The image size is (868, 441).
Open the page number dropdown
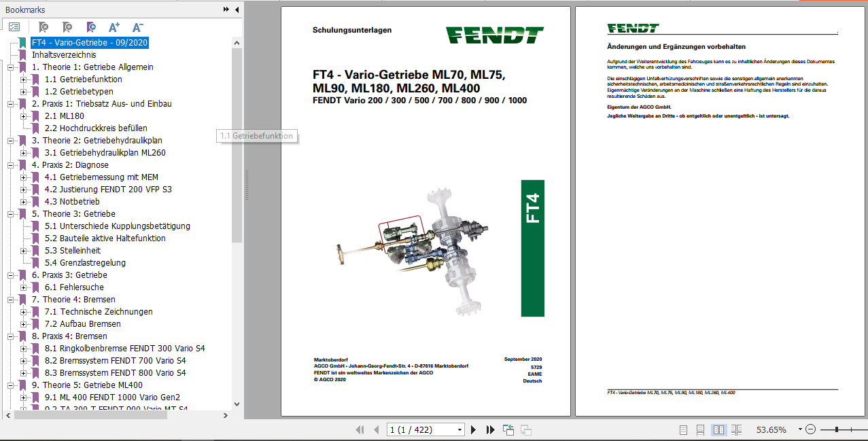[x=460, y=429]
